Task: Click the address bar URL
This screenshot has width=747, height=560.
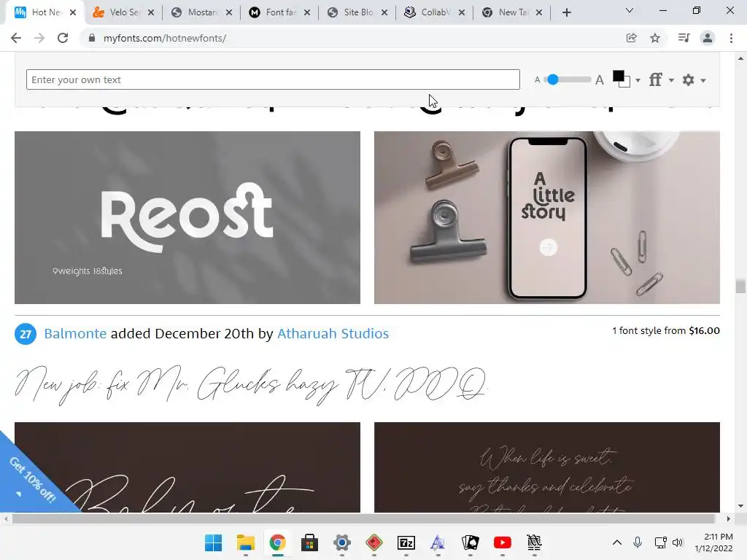Action: pos(165,38)
